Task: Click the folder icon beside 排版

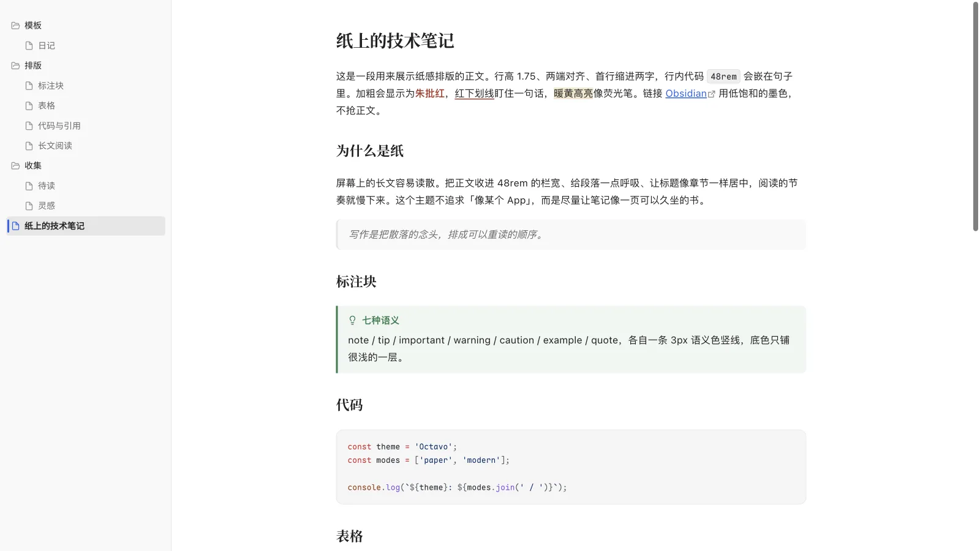Action: pos(15,66)
